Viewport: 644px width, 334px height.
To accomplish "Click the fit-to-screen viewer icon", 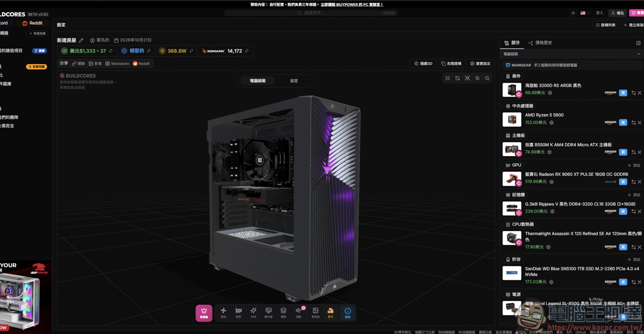I will [448, 78].
